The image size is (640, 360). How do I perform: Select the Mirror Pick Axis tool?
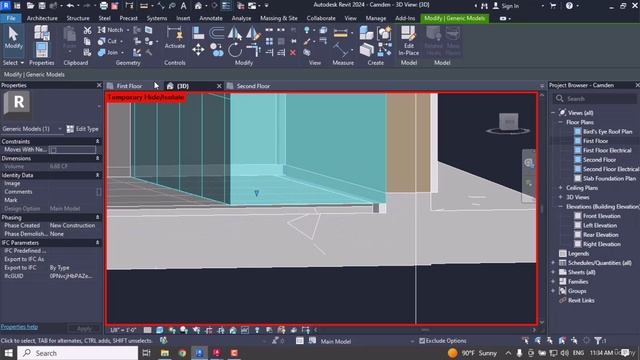click(x=235, y=33)
